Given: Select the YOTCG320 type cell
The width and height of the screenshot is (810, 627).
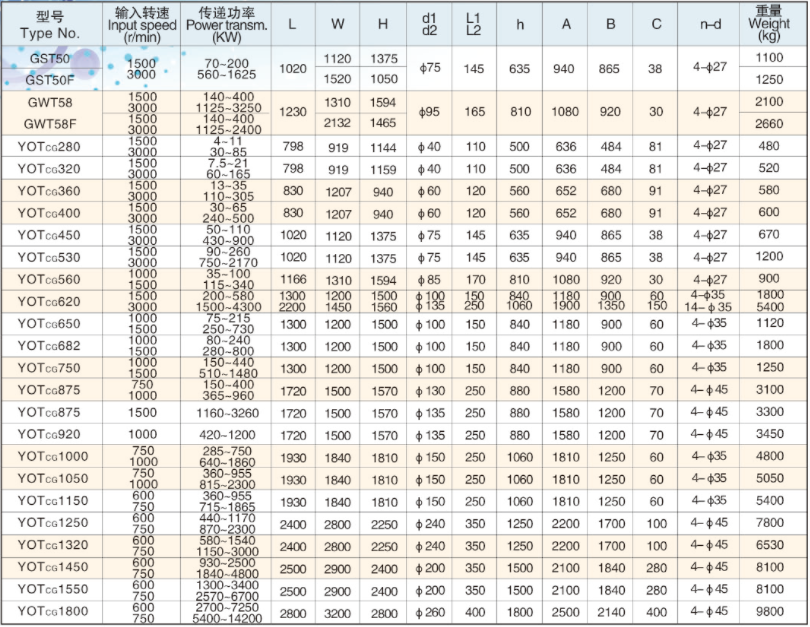Looking at the screenshot, I should (50, 169).
